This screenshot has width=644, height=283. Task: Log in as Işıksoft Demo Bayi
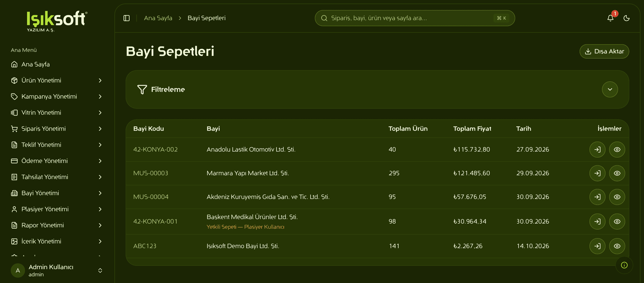tap(597, 246)
